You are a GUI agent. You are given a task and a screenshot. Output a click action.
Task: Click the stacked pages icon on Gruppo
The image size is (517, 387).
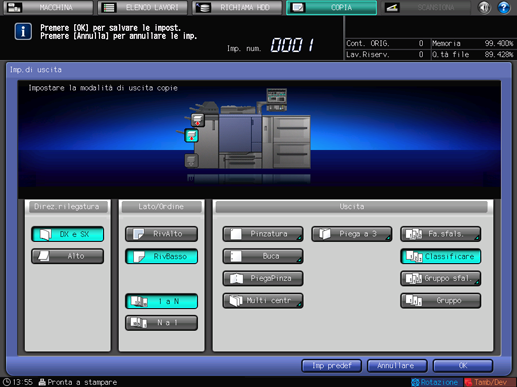tap(414, 301)
